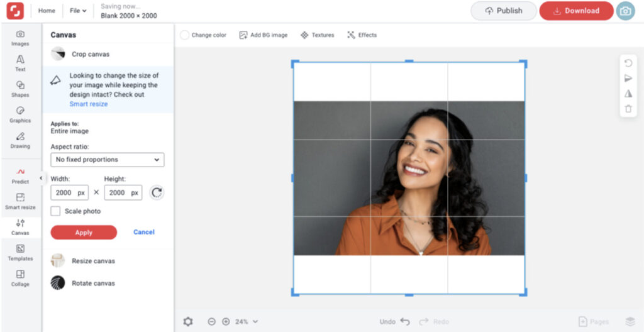Enable the Scale photo checkbox
This screenshot has height=332, width=644.
point(55,211)
